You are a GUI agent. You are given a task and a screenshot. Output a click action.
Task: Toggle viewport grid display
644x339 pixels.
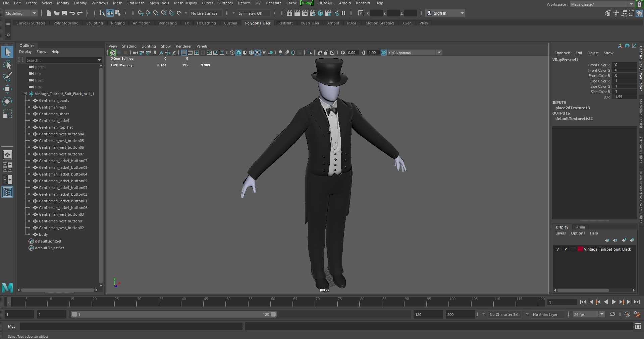click(x=184, y=53)
